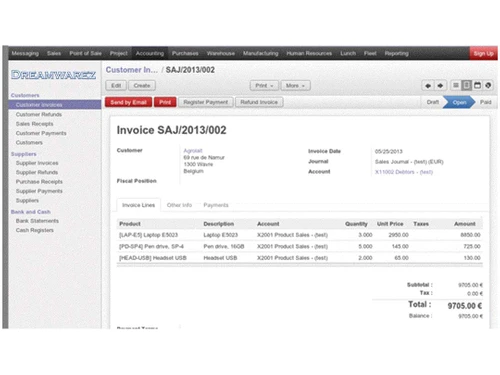Open Cash Registers in the sidebar
Image resolution: width=500 pixels, height=375 pixels.
35,230
